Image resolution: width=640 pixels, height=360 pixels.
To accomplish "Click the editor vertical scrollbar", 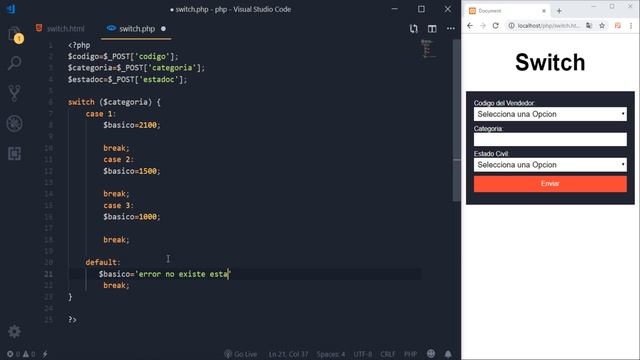I will click(456, 120).
